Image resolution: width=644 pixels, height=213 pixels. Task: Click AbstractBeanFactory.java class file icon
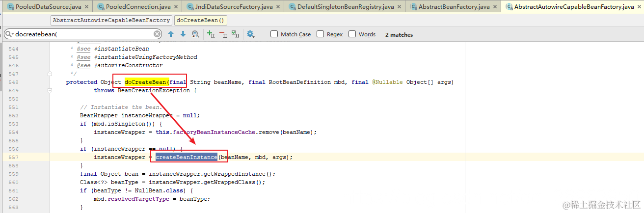(x=412, y=7)
